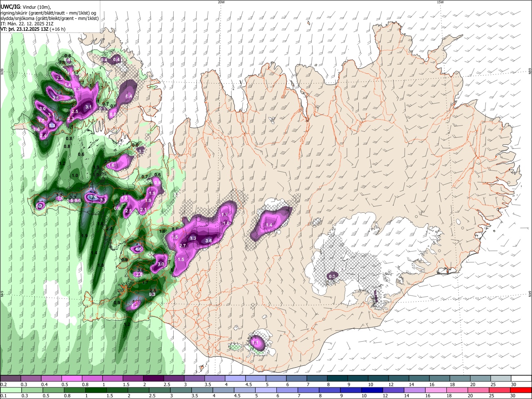Click the 'VT: þri. 23.12.2025 13Z (+16 h)' line
The image size is (532, 399).
pyautogui.click(x=33, y=29)
